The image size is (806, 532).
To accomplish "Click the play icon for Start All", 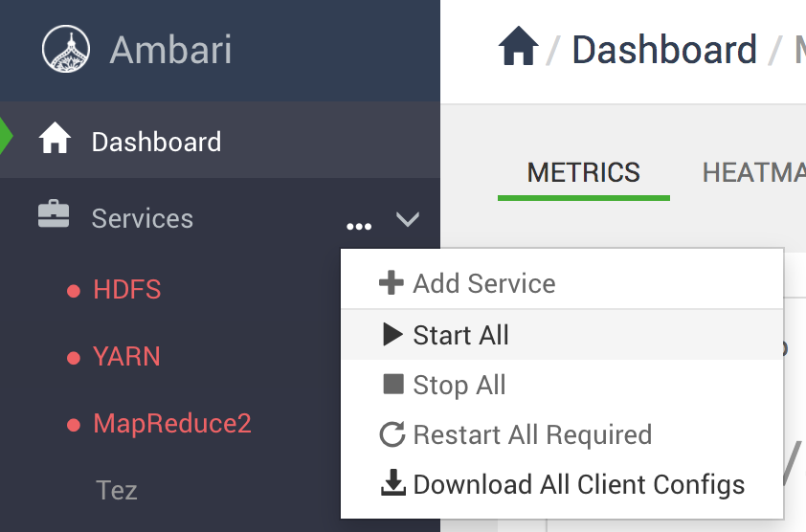I will point(392,335).
